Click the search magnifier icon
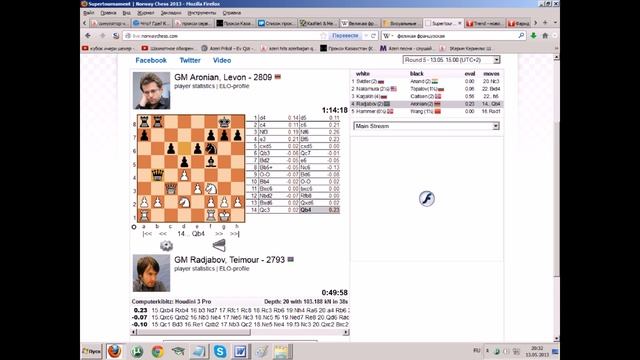Image resolution: width=640 pixels, height=360 pixels. (521, 36)
